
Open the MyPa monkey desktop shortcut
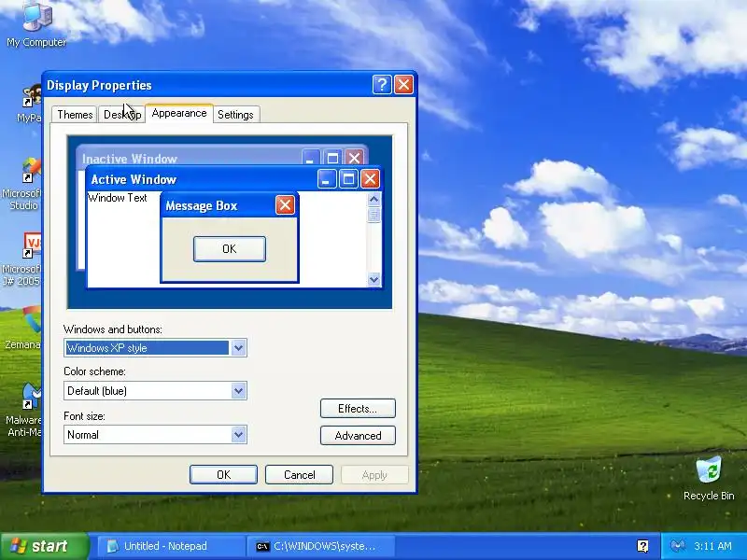point(30,104)
